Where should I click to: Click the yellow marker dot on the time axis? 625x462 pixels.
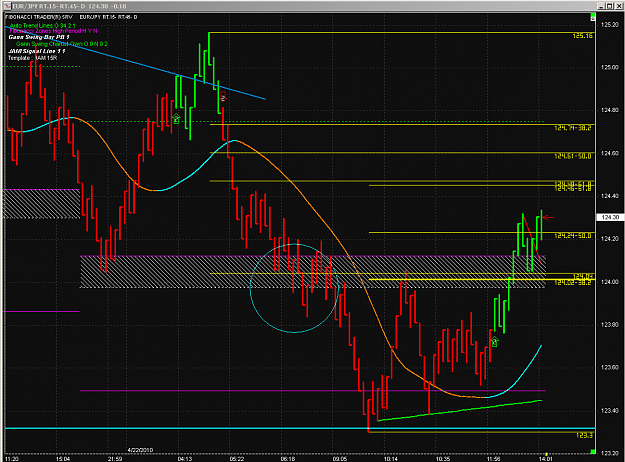(x=546, y=454)
